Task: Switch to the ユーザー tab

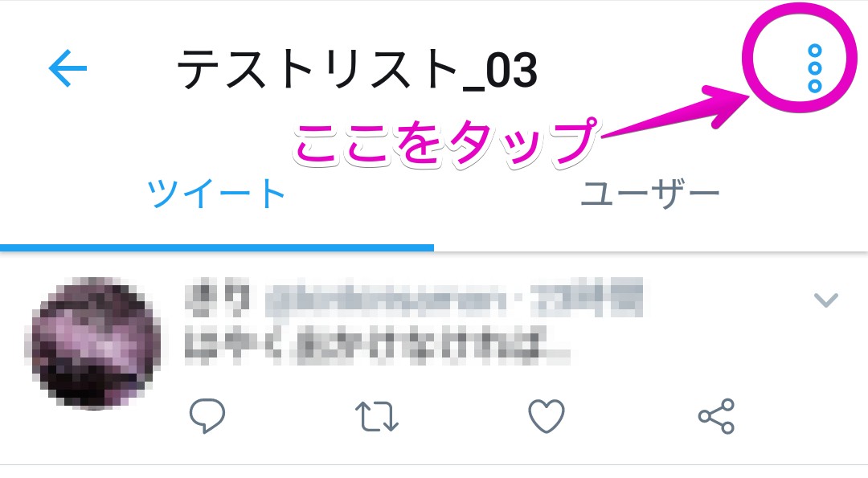Action: click(650, 194)
